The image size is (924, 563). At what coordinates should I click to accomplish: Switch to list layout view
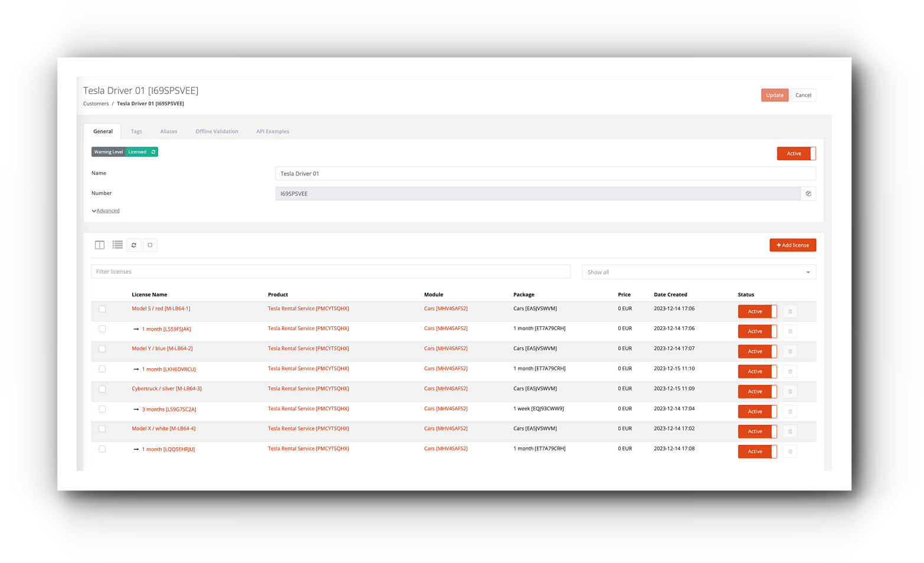point(117,245)
